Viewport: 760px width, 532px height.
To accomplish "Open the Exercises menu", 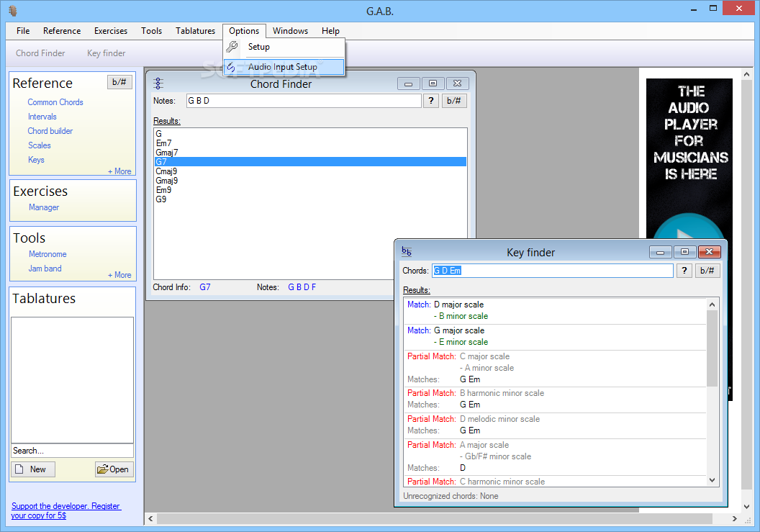I will (x=111, y=30).
